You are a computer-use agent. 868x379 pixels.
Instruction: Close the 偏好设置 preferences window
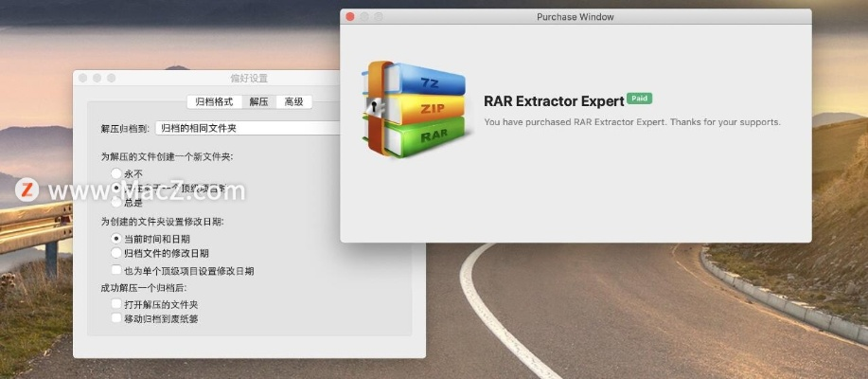point(82,78)
